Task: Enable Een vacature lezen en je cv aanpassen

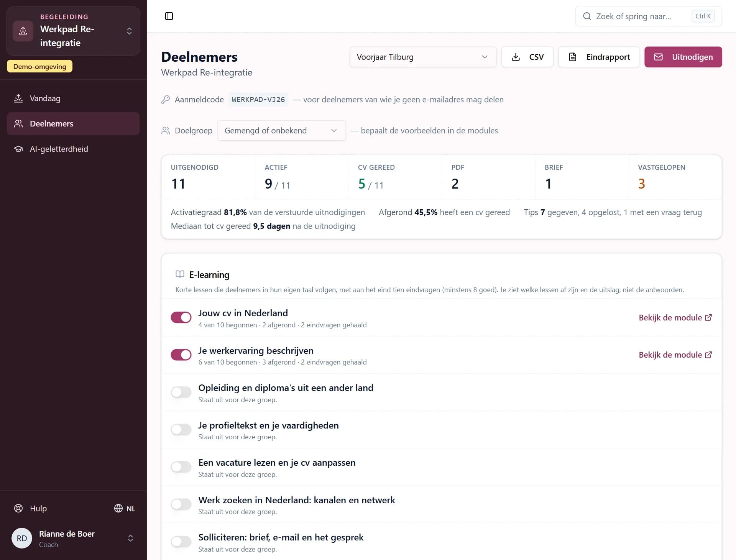Action: click(x=181, y=467)
